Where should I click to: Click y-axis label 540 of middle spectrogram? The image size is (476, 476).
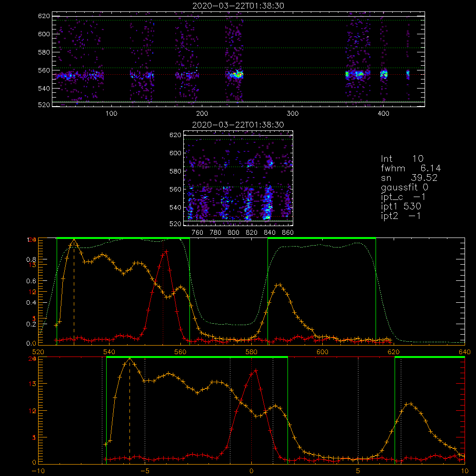(175, 208)
